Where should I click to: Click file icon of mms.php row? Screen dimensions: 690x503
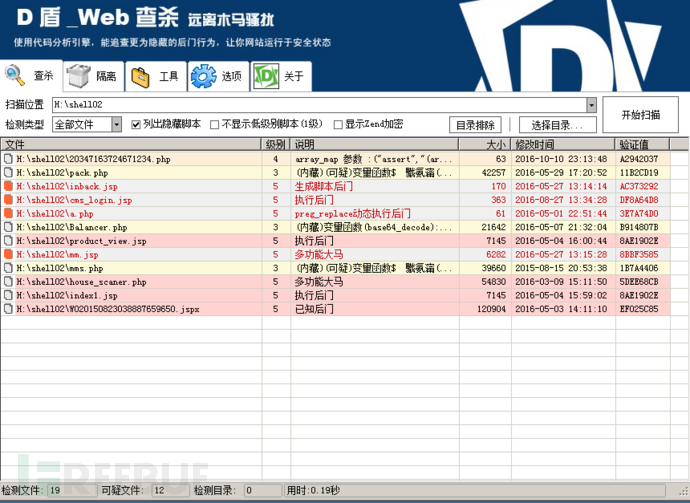point(8,268)
